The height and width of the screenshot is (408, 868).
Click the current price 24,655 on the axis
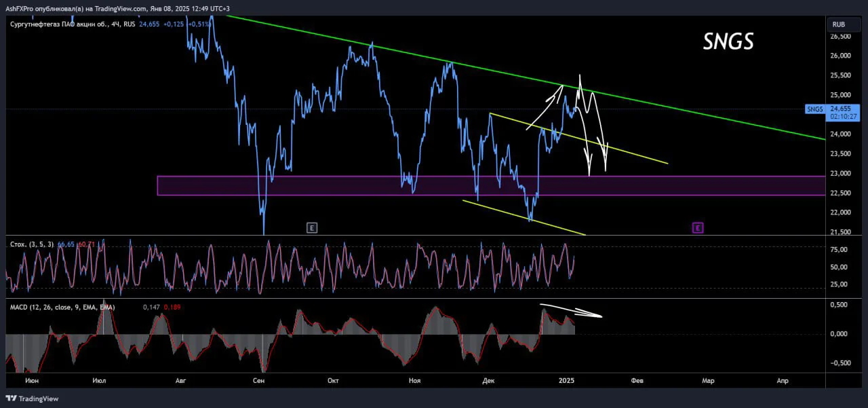pos(840,109)
